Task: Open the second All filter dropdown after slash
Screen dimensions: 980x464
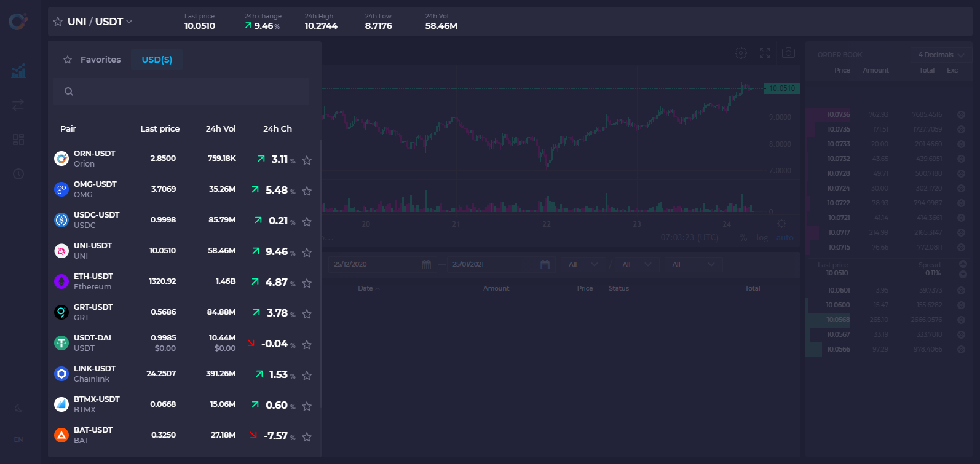Action: click(x=636, y=264)
